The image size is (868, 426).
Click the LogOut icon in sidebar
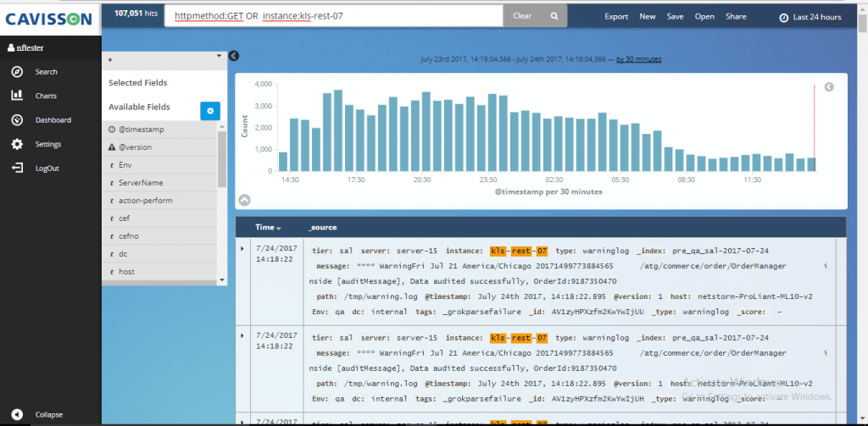coord(17,169)
